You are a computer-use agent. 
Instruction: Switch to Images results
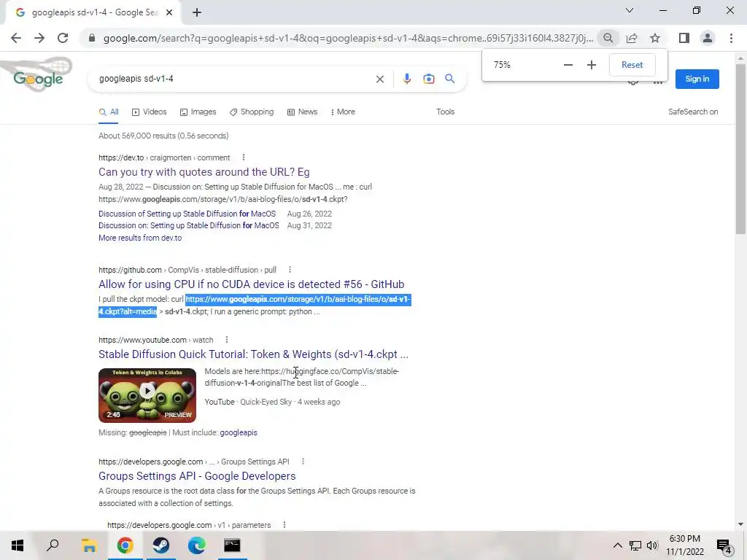click(x=198, y=112)
